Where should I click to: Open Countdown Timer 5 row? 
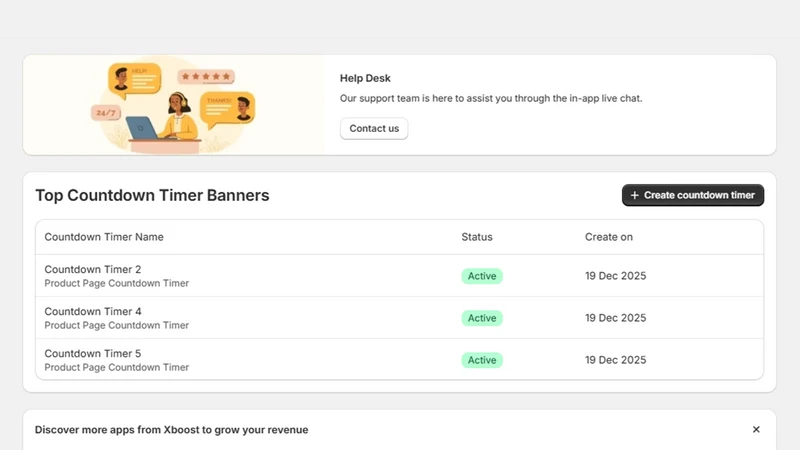(399, 360)
